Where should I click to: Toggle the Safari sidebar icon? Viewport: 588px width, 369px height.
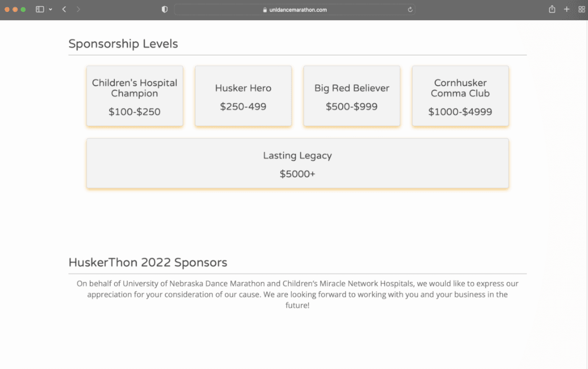pos(39,9)
